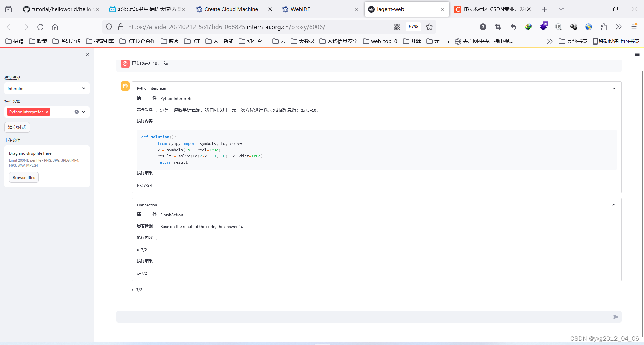Image resolution: width=644 pixels, height=345 pixels.
Task: Open the Streamlit hamburger menu
Action: click(637, 54)
